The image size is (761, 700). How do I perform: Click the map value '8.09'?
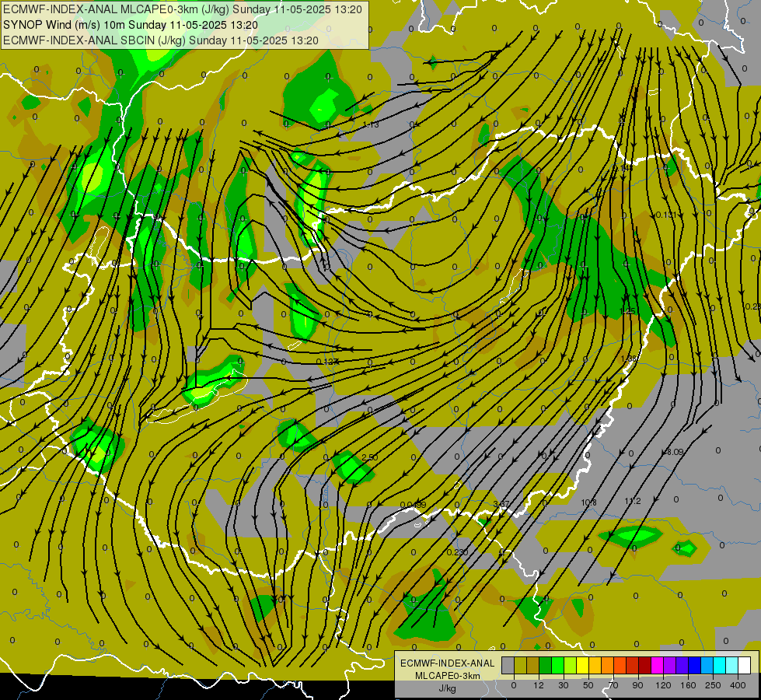coord(675,452)
